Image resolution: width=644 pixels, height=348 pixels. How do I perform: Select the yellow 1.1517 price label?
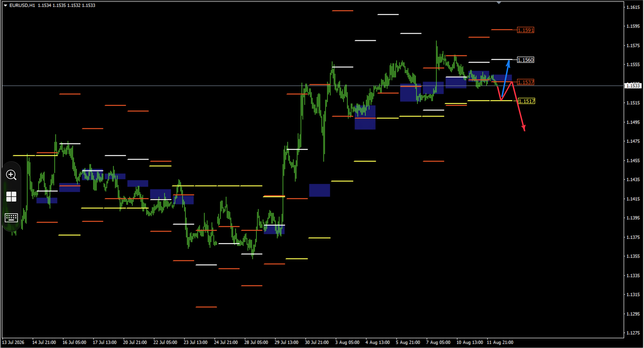pos(527,101)
